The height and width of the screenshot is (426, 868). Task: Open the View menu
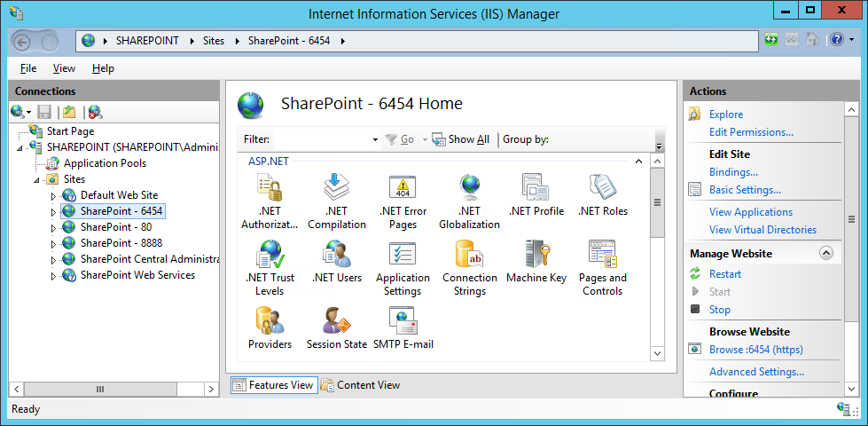[x=64, y=68]
